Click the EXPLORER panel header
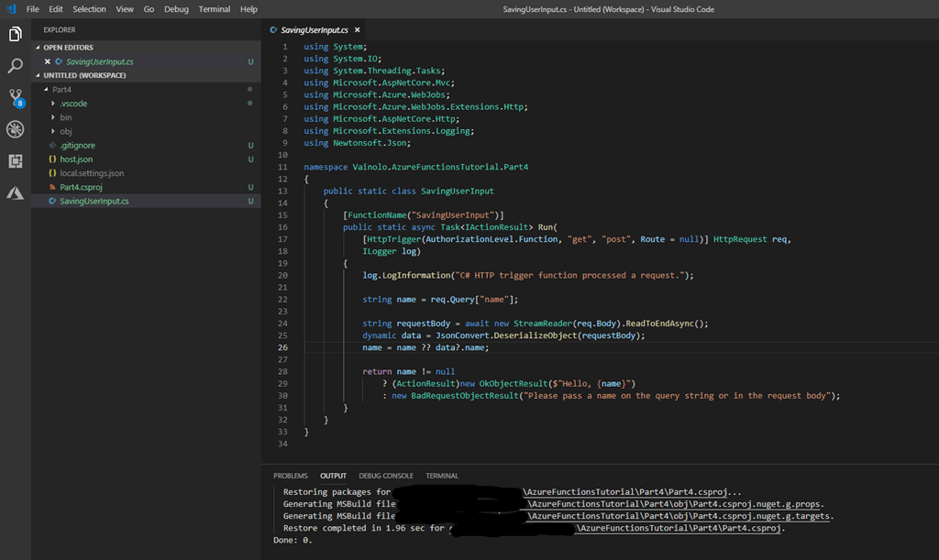This screenshot has width=939, height=560. pos(60,30)
